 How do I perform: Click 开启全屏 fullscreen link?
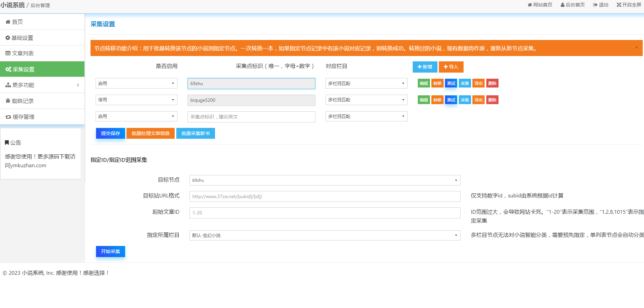(x=629, y=5)
